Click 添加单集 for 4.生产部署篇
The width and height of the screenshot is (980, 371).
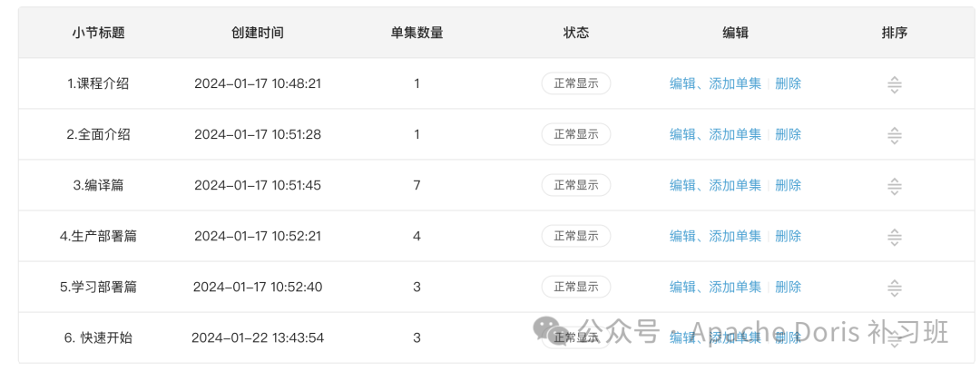click(x=735, y=236)
